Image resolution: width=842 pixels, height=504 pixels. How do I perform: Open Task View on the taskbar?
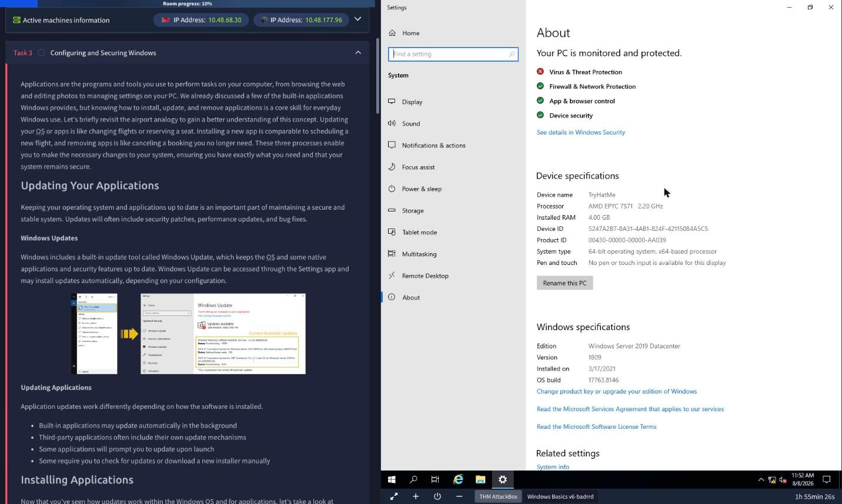pos(435,479)
